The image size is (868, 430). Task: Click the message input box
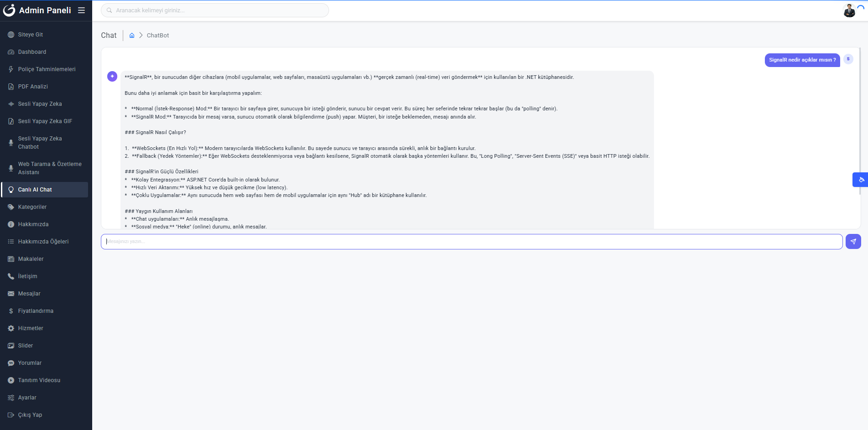pos(471,242)
